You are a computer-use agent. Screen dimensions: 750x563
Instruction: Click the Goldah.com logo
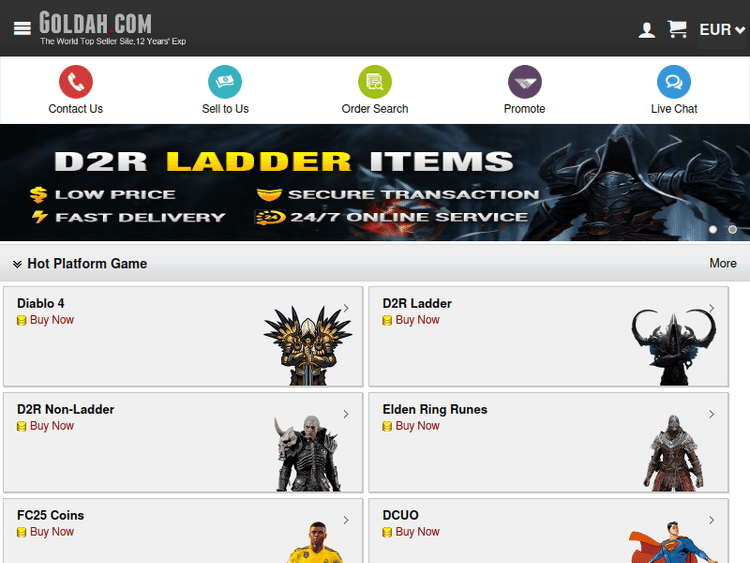pos(95,22)
